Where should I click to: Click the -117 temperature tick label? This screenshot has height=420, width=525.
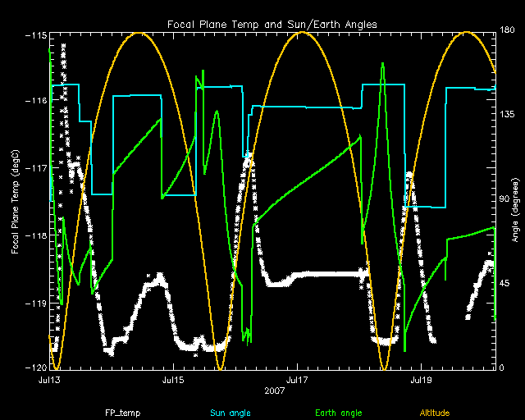point(35,168)
